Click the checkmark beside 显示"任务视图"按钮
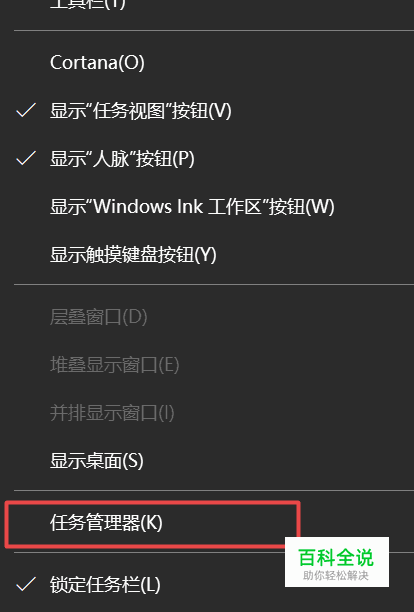 tap(26, 110)
